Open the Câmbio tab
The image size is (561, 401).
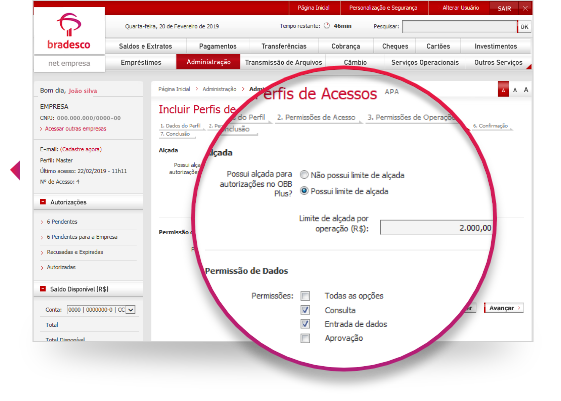click(x=355, y=62)
